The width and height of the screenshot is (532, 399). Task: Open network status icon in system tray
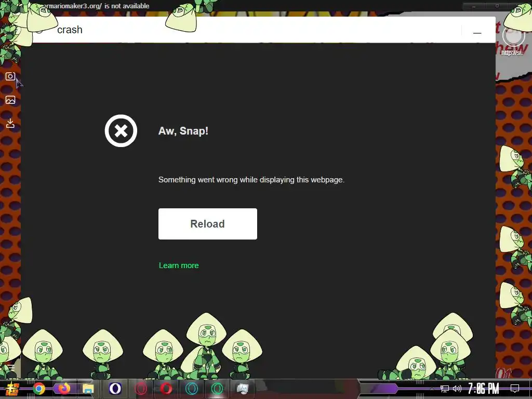pos(445,389)
